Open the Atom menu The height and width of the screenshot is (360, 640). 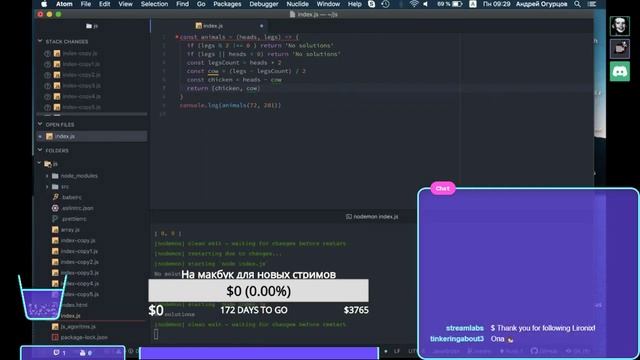pyautogui.click(x=64, y=4)
